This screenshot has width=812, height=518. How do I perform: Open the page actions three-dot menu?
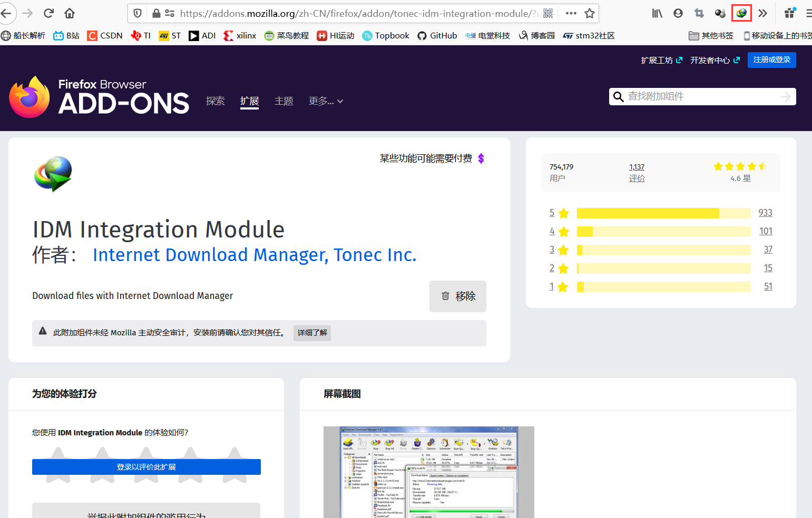[x=571, y=13]
